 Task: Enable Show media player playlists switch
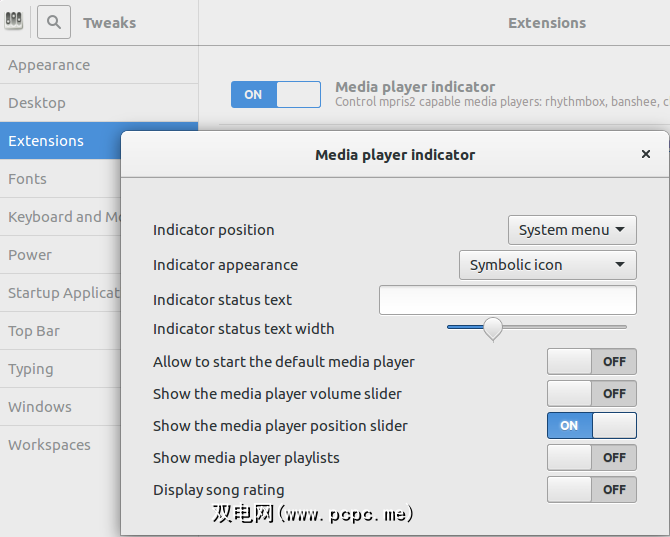[591, 457]
